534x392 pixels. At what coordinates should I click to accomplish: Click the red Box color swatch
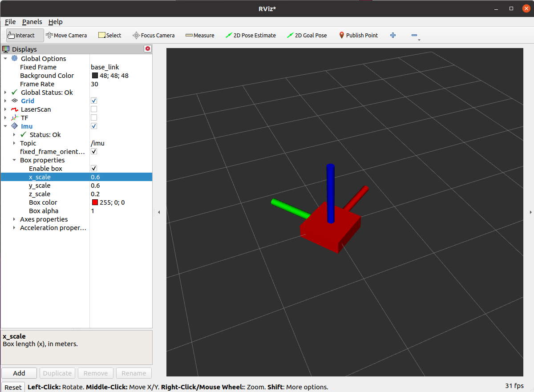pos(95,202)
